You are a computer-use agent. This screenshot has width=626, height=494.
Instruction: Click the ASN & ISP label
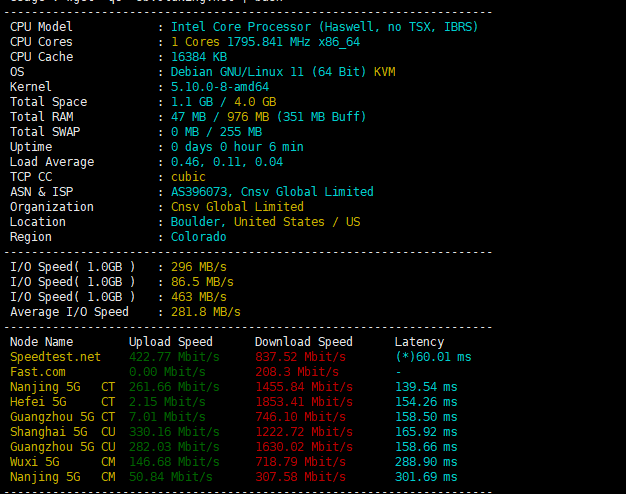pyautogui.click(x=42, y=192)
